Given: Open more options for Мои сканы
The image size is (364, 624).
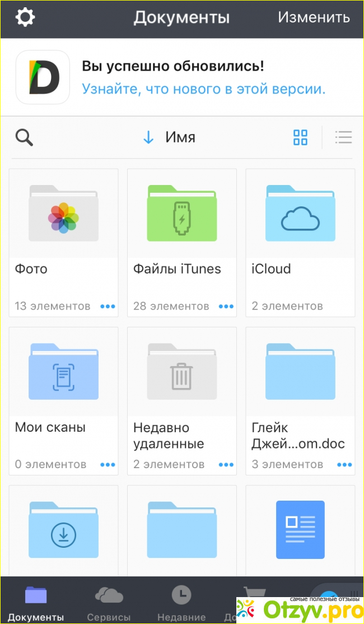Looking at the screenshot, I should [108, 465].
